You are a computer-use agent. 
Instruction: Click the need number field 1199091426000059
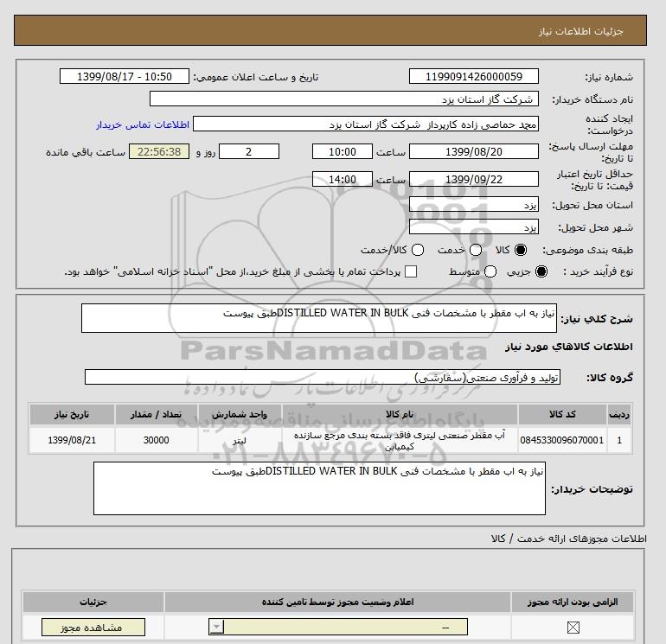474,76
